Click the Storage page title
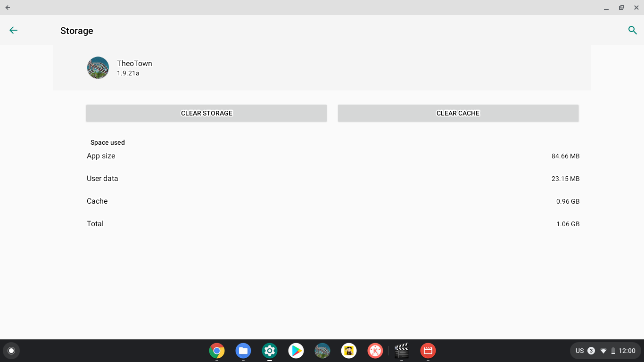This screenshot has width=644, height=362. point(77,31)
